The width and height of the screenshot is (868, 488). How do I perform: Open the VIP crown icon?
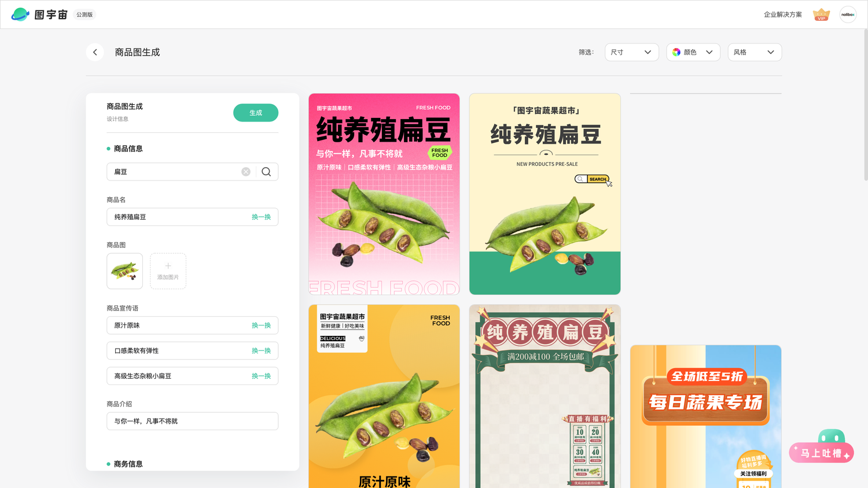coord(821,14)
